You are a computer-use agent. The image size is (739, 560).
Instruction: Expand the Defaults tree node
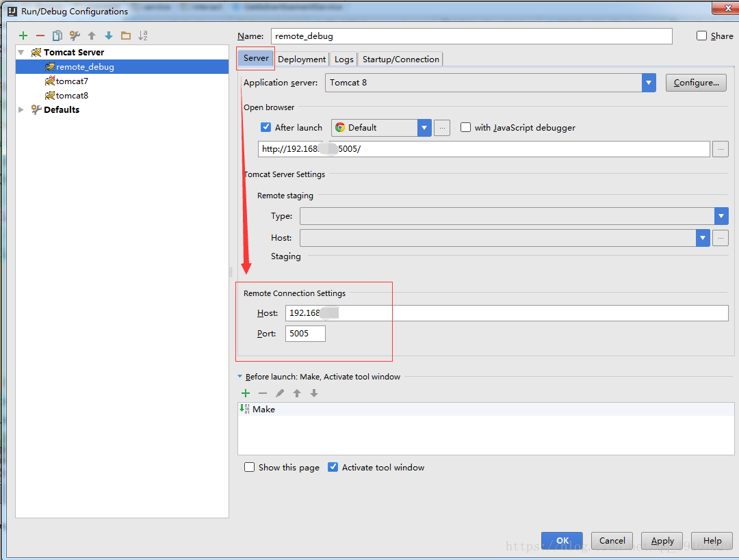coord(21,109)
